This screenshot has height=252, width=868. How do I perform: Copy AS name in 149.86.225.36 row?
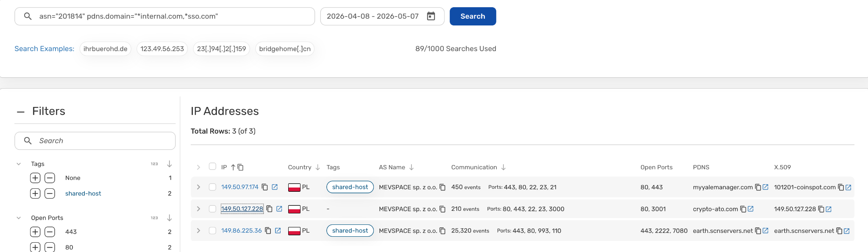coord(442,231)
